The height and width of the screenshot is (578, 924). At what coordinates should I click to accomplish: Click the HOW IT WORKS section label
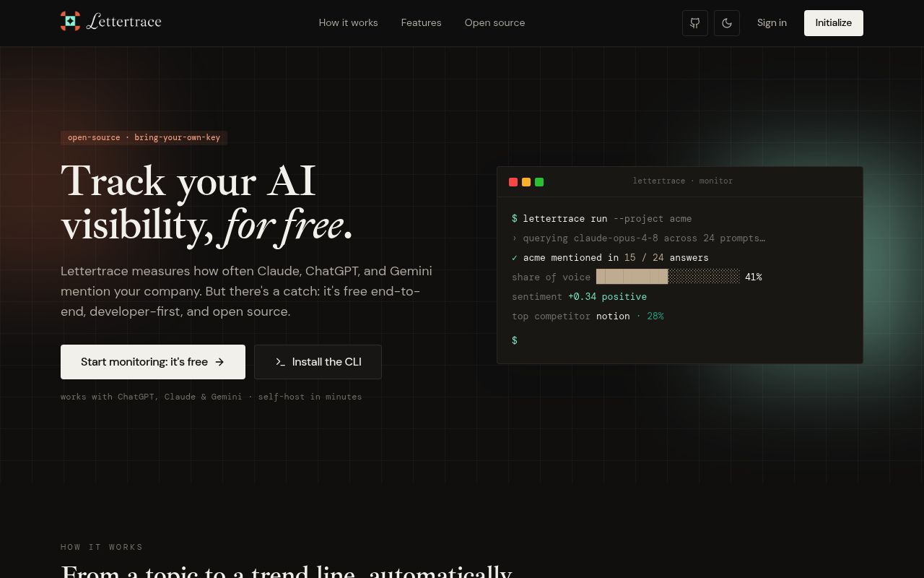tap(102, 547)
